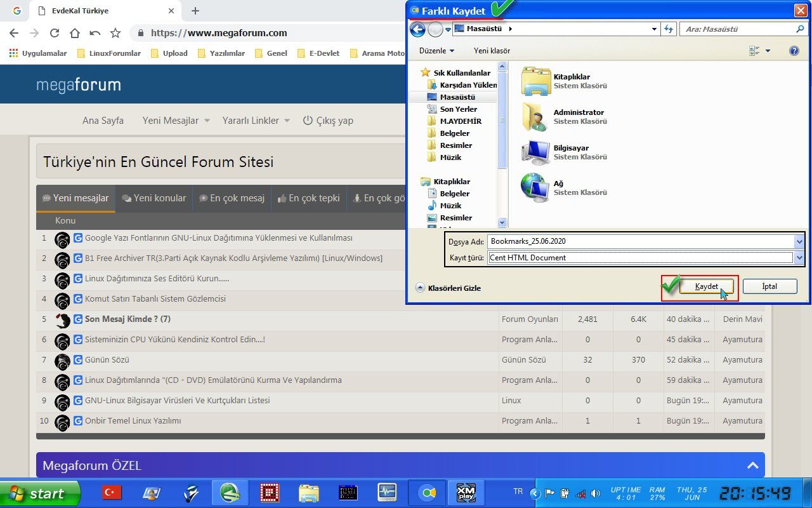Click the megaforum logo
Image resolution: width=812 pixels, height=508 pixels.
click(x=79, y=84)
